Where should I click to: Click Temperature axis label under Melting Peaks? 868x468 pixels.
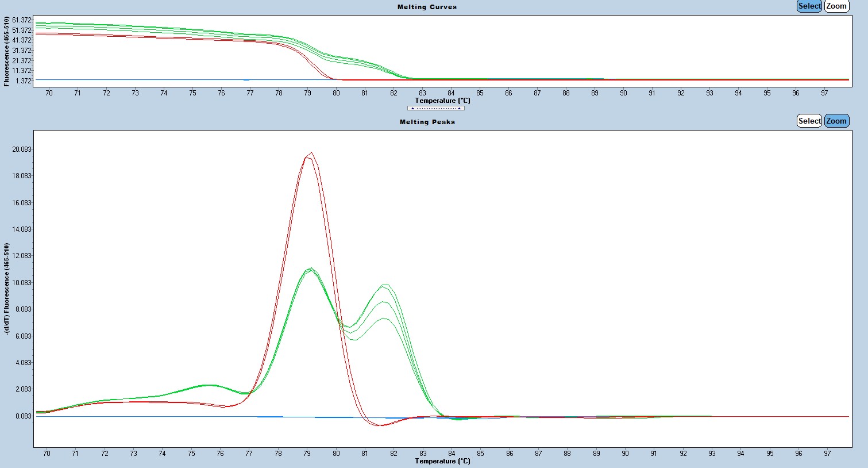[442, 461]
